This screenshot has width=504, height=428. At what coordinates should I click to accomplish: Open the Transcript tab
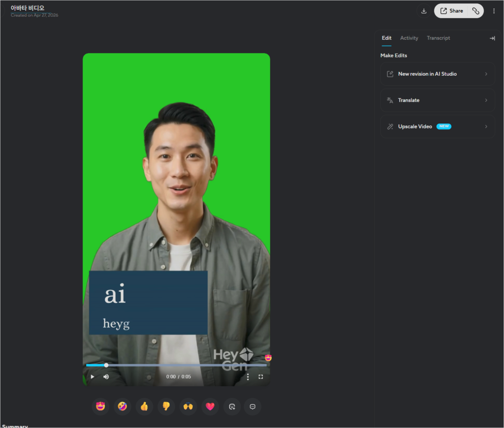438,38
